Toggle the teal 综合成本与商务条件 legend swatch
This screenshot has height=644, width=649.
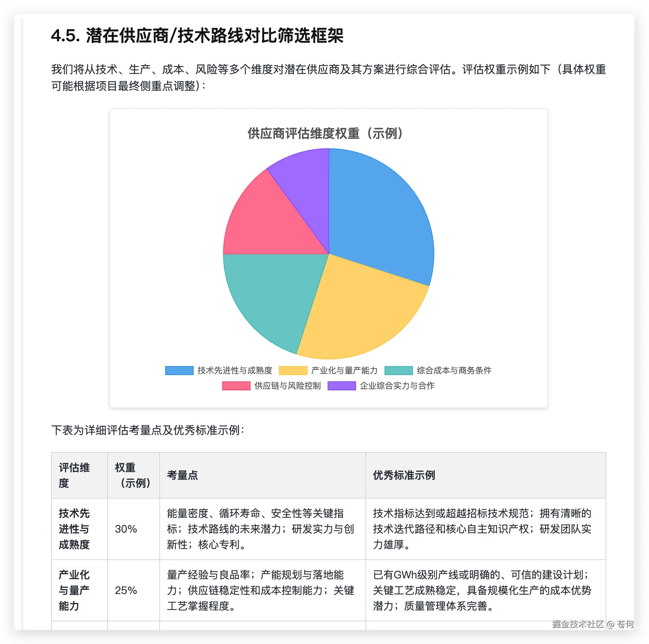pos(398,371)
